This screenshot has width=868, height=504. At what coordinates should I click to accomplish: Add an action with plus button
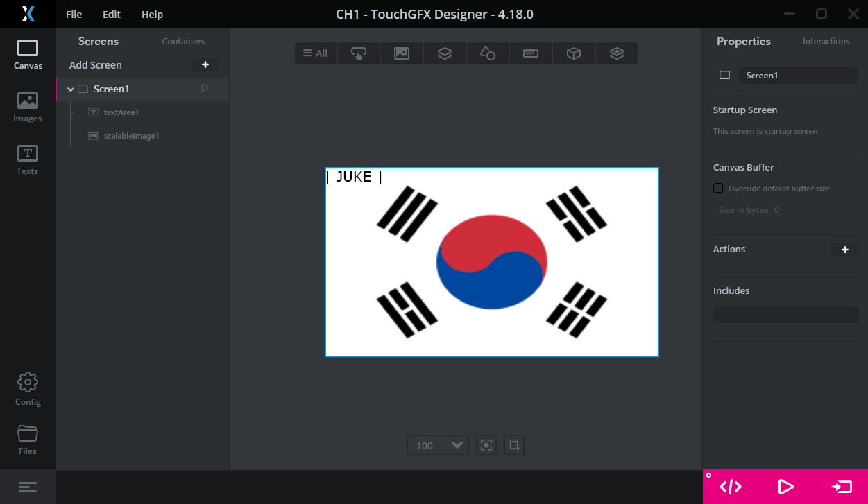tap(845, 250)
